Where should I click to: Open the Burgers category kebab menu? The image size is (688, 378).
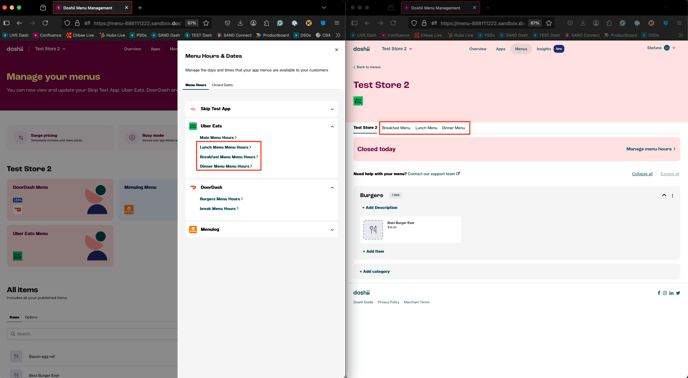pyautogui.click(x=672, y=196)
